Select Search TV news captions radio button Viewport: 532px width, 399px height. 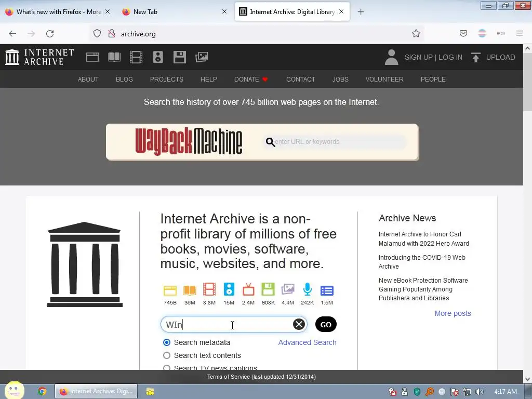pyautogui.click(x=167, y=368)
